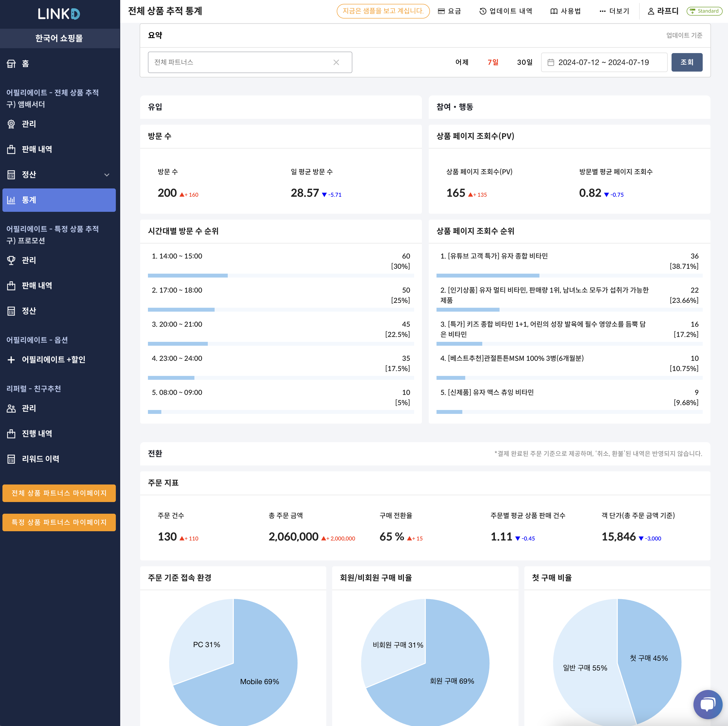Click the 판매 내역 icon under 특정 상품 추적

(11, 286)
